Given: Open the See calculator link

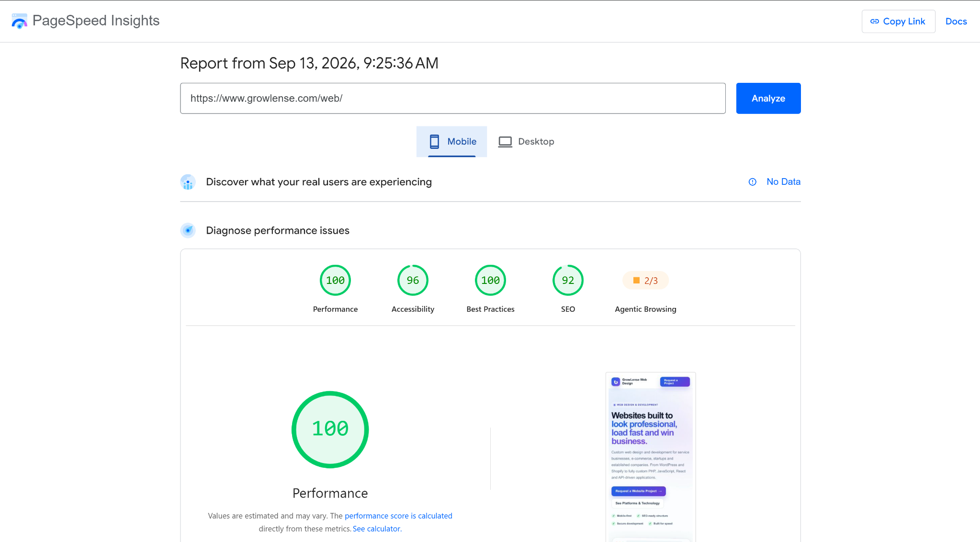Looking at the screenshot, I should 376,529.
